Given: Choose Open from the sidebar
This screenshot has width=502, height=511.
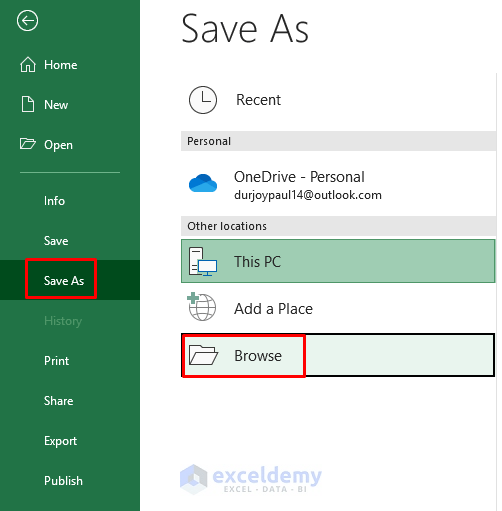Looking at the screenshot, I should click(x=70, y=145).
